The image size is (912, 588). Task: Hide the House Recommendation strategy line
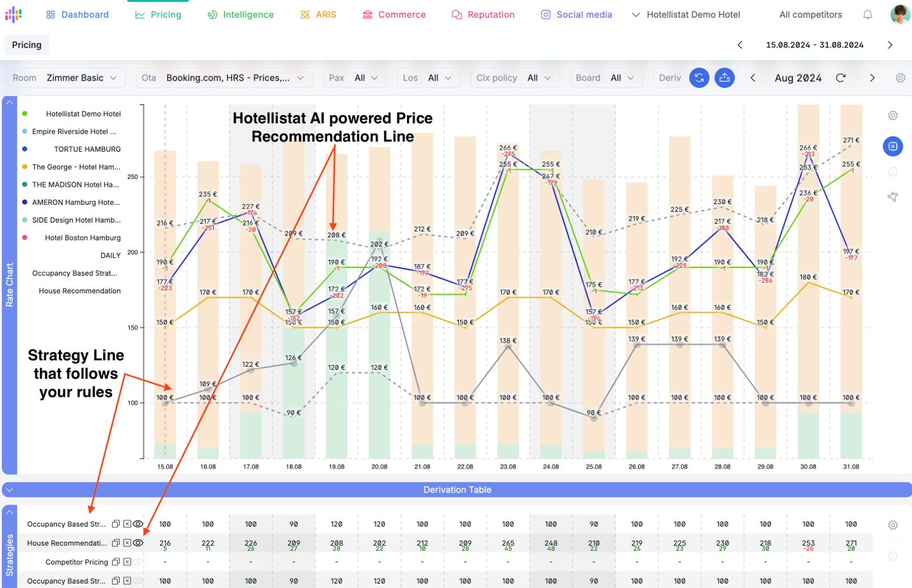pos(138,543)
